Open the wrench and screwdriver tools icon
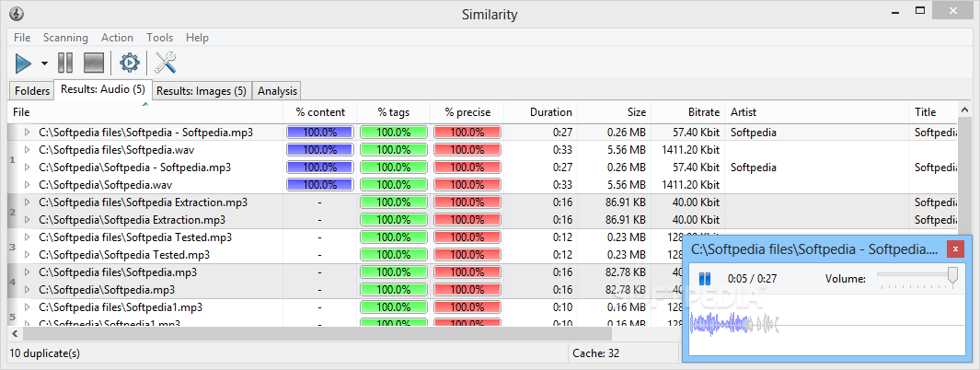This screenshot has height=370, width=980. 166,63
